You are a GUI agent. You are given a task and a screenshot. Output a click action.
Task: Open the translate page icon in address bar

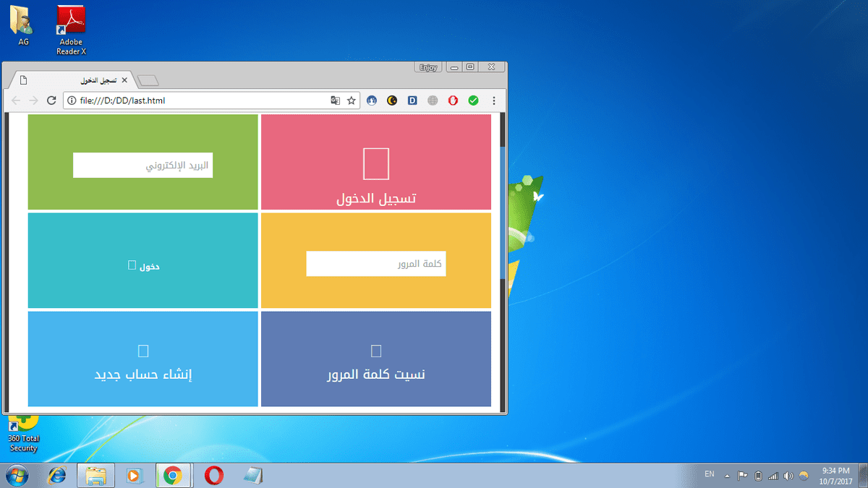[335, 100]
